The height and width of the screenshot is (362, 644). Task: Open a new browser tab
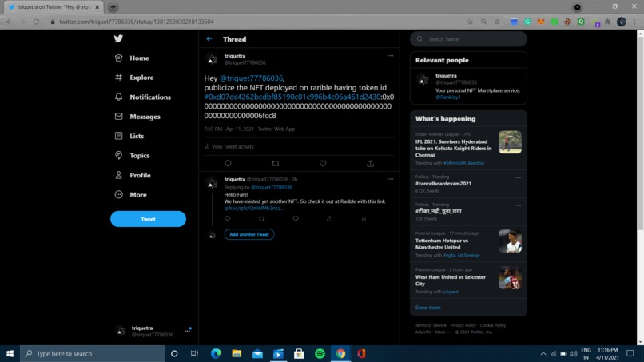click(113, 7)
